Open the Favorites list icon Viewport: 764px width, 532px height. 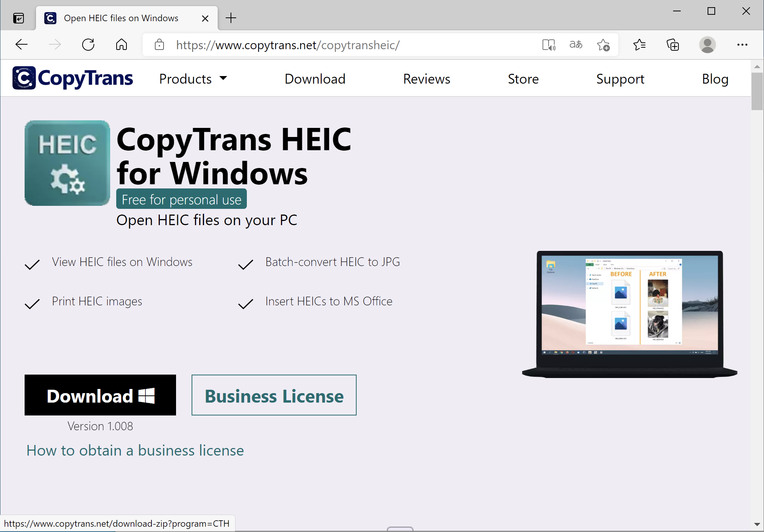[639, 45]
